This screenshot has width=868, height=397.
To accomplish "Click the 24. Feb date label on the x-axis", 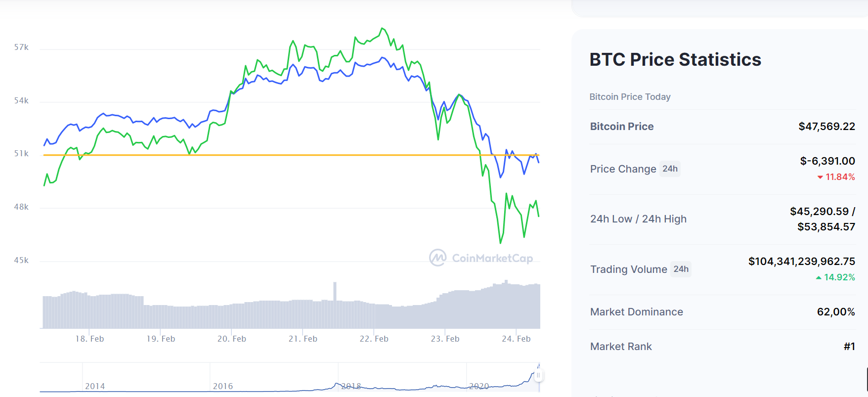I will [x=516, y=339].
